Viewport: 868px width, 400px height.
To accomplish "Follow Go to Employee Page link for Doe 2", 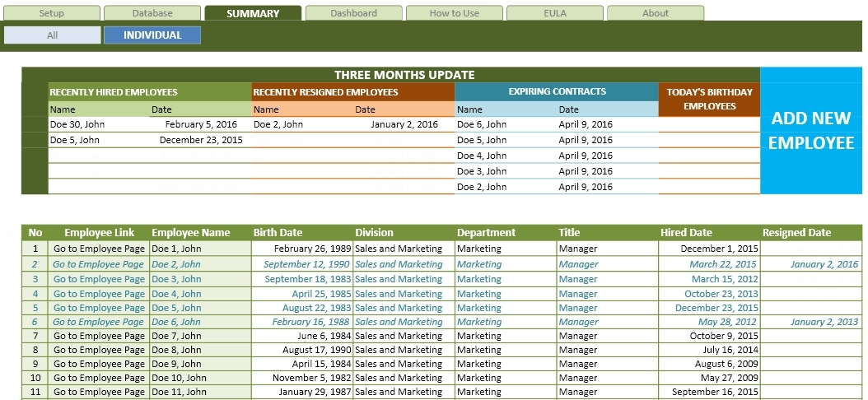I will click(99, 264).
